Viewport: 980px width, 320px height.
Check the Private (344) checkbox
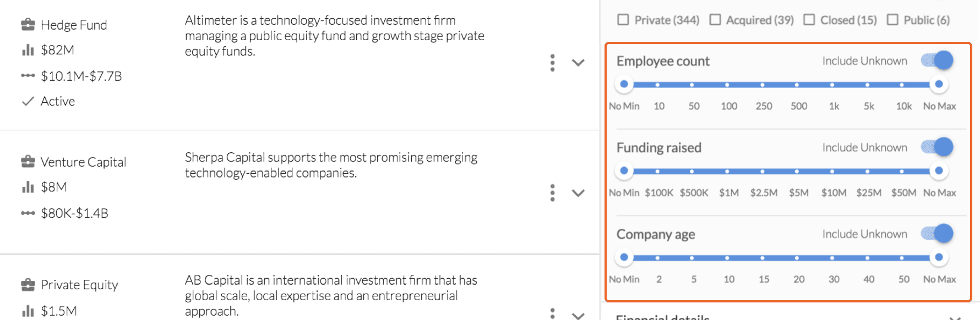point(623,20)
